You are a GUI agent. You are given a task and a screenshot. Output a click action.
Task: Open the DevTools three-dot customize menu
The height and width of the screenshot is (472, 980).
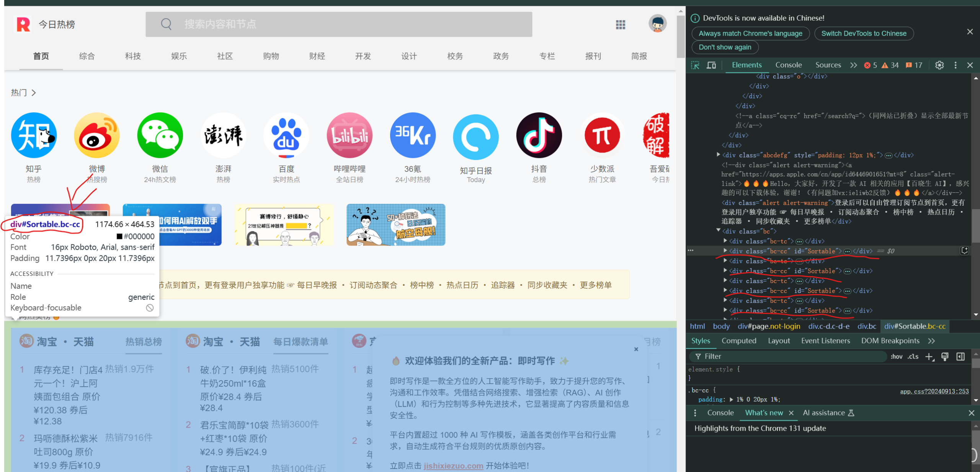click(x=955, y=65)
